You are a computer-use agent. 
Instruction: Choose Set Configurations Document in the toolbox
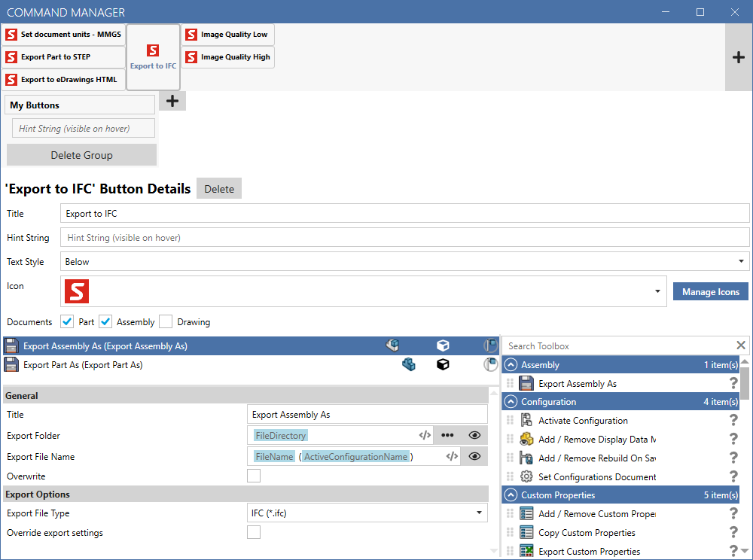tap(588, 476)
